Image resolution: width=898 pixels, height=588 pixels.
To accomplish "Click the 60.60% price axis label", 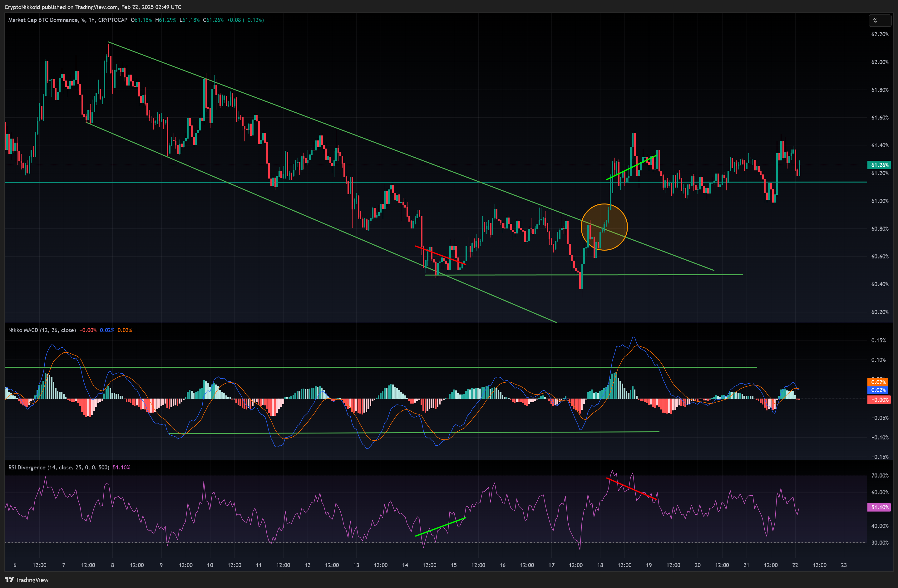I will pos(880,257).
